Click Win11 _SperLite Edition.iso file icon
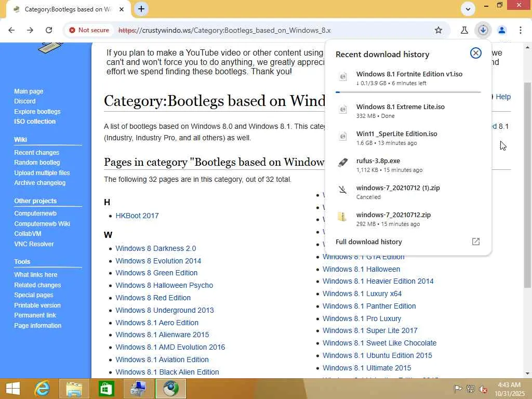This screenshot has height=399, width=532. coord(343,137)
